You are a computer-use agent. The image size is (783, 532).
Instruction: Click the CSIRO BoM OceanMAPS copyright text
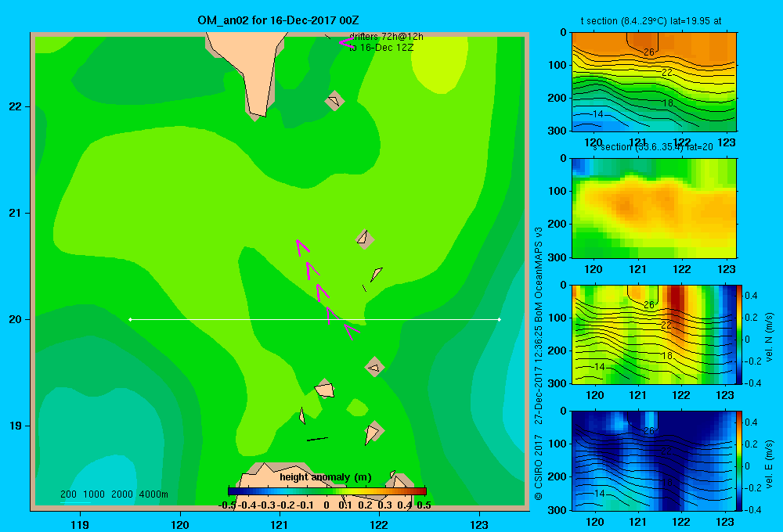[x=539, y=363]
